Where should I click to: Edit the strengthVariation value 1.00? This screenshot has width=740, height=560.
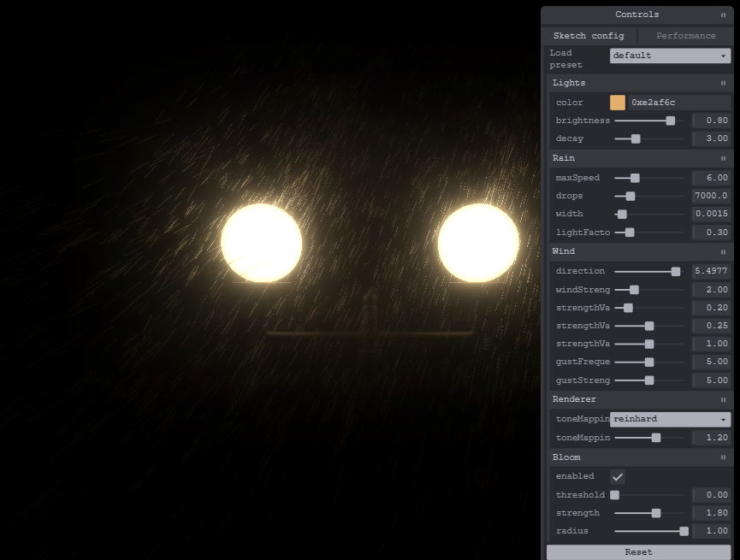point(711,344)
